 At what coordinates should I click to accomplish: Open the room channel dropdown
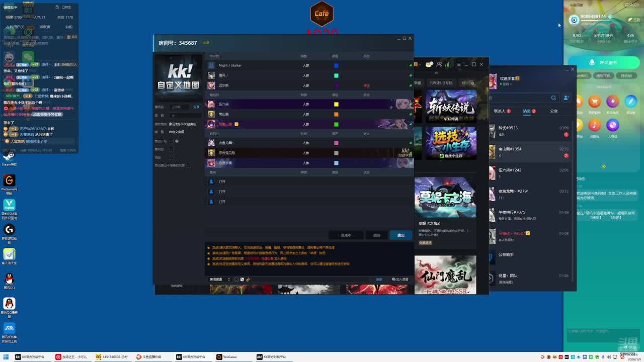[x=219, y=280]
